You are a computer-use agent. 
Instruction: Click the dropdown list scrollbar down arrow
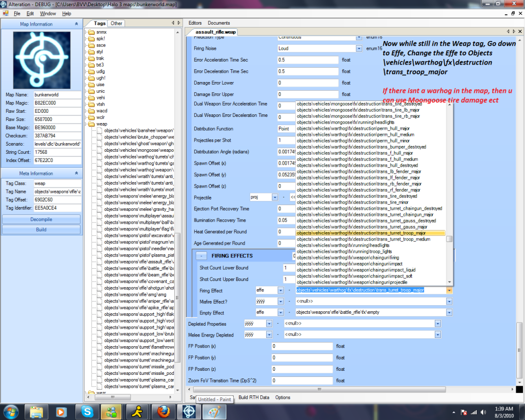point(449,282)
